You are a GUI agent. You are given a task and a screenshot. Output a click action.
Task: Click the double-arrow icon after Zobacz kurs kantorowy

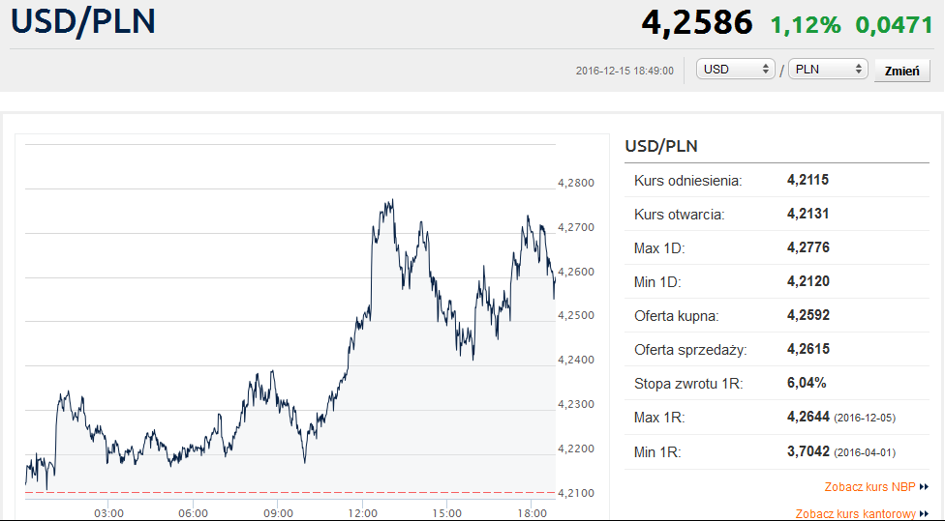pos(924,514)
